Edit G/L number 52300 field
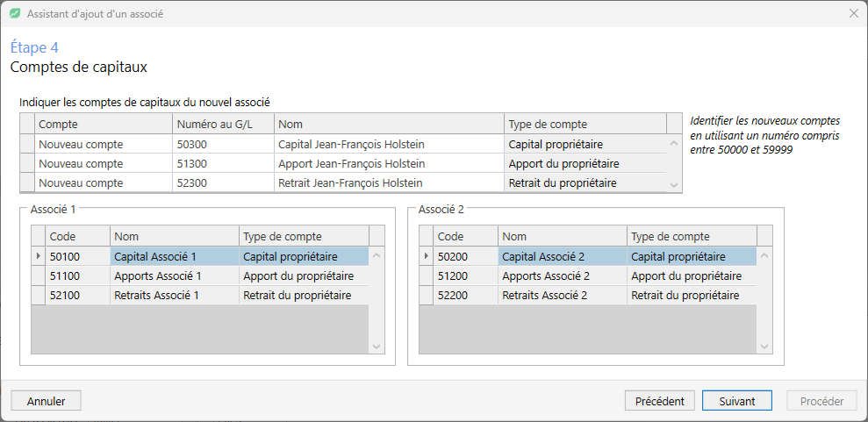This screenshot has width=868, height=422. (x=223, y=182)
